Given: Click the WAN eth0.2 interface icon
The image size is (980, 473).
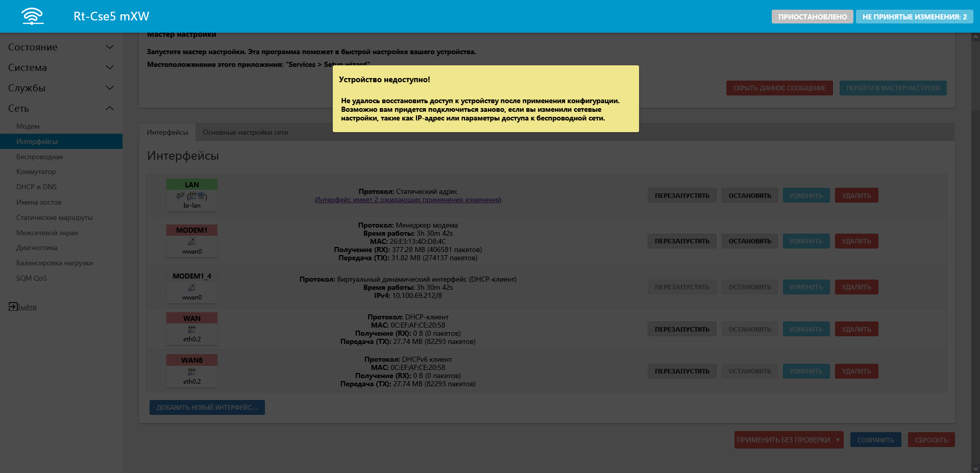Looking at the screenshot, I should [192, 330].
